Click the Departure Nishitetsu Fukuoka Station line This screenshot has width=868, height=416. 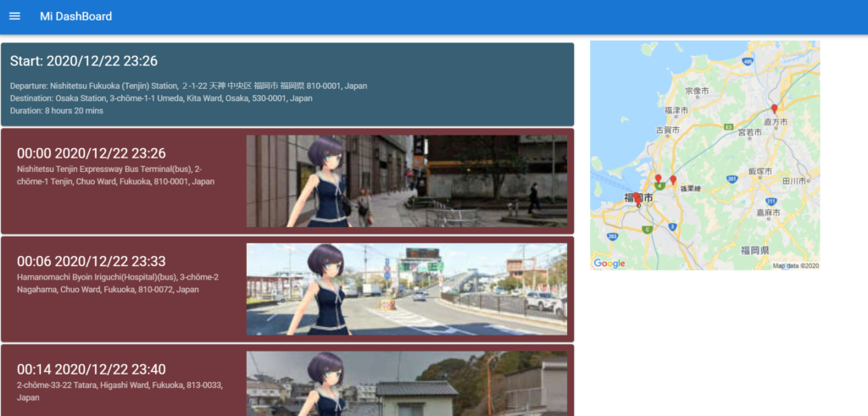[x=188, y=86]
